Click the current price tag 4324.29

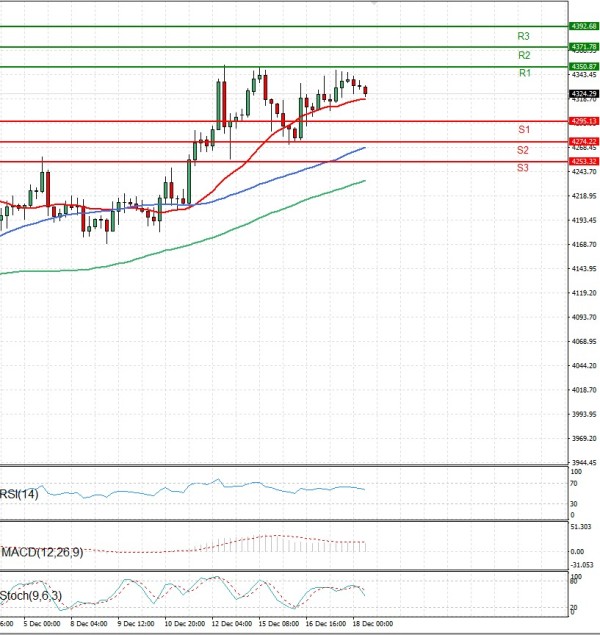[x=583, y=94]
